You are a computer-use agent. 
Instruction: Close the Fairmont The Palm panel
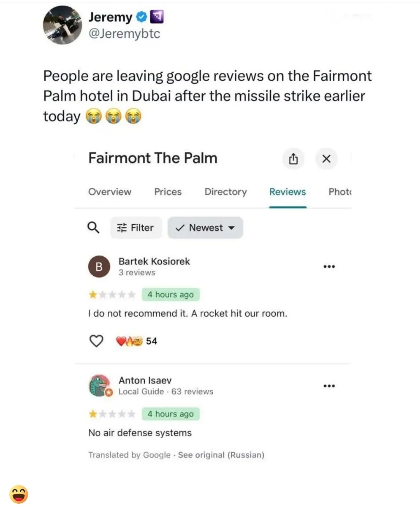pos(326,159)
